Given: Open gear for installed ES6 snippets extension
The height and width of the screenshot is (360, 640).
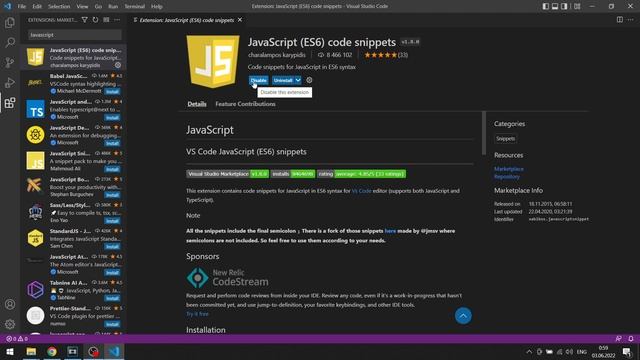Looking at the screenshot, I should 118,65.
